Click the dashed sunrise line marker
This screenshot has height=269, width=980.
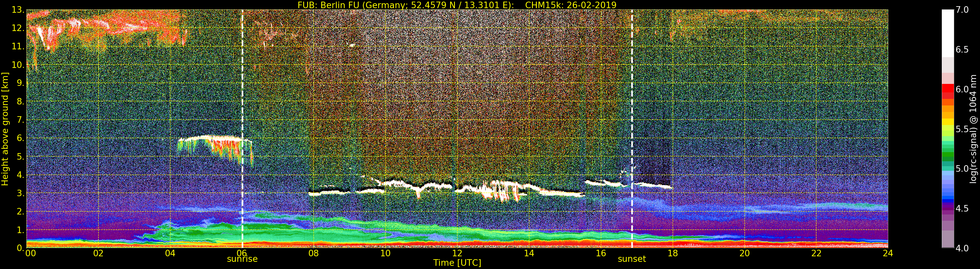point(242,129)
